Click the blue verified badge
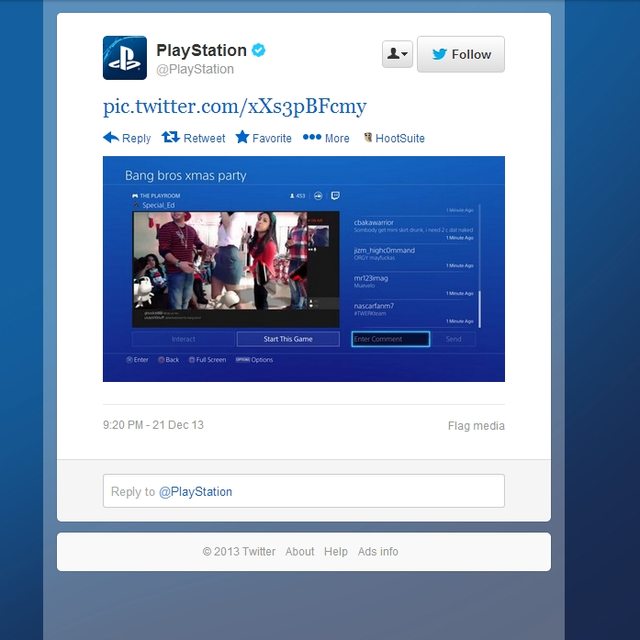This screenshot has width=640, height=640. (x=258, y=50)
